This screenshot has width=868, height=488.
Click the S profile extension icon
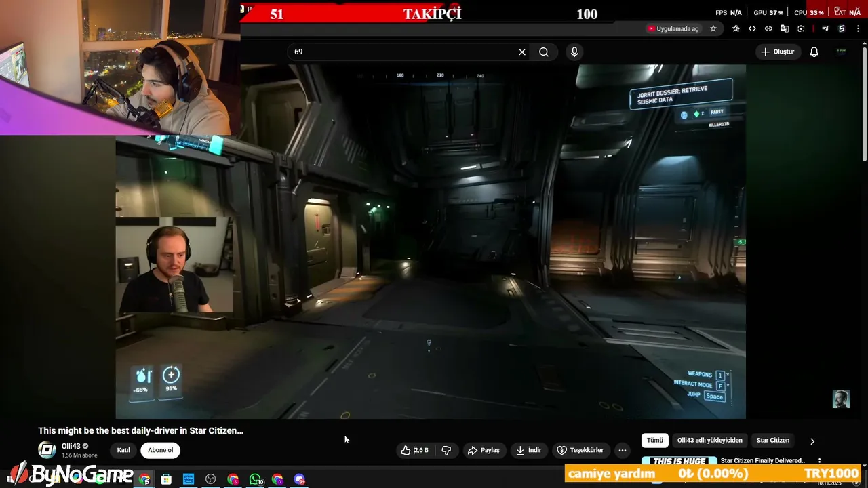click(842, 28)
